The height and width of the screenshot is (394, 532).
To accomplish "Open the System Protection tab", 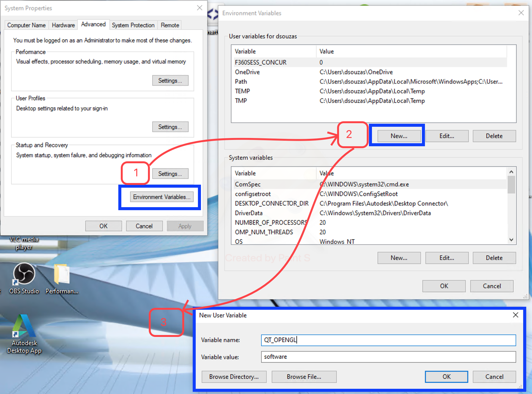I will point(133,25).
